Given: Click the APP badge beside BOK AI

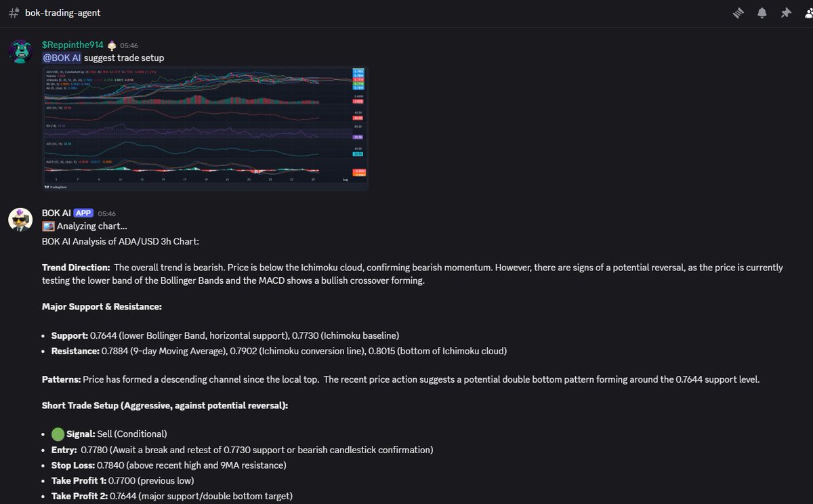Looking at the screenshot, I should coord(83,213).
